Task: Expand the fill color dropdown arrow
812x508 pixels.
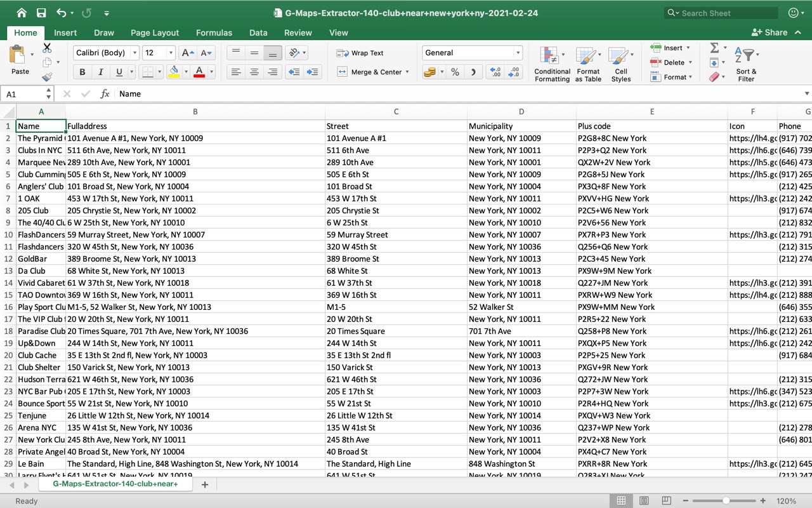Action: pyautogui.click(x=185, y=72)
